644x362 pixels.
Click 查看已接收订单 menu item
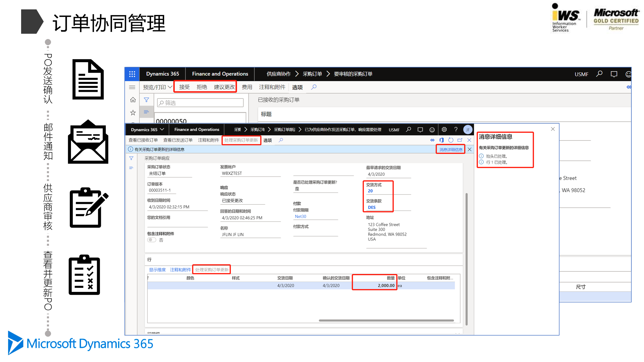[143, 140]
